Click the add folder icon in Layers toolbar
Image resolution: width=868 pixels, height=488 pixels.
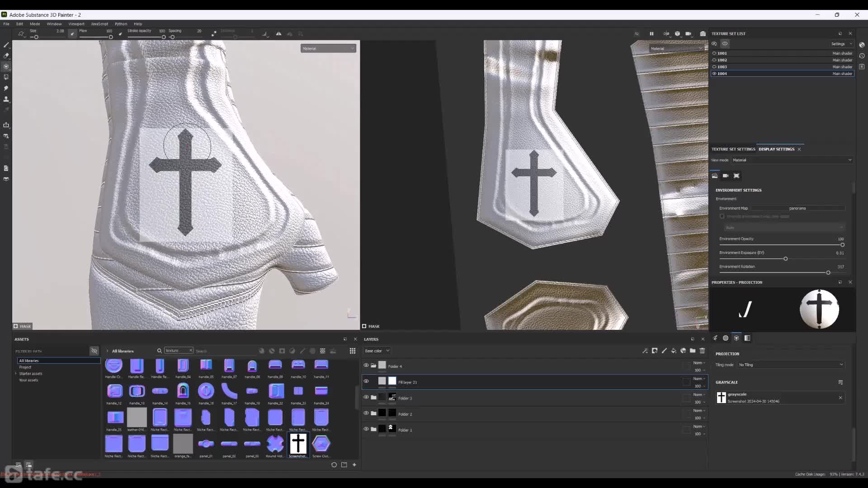click(693, 351)
